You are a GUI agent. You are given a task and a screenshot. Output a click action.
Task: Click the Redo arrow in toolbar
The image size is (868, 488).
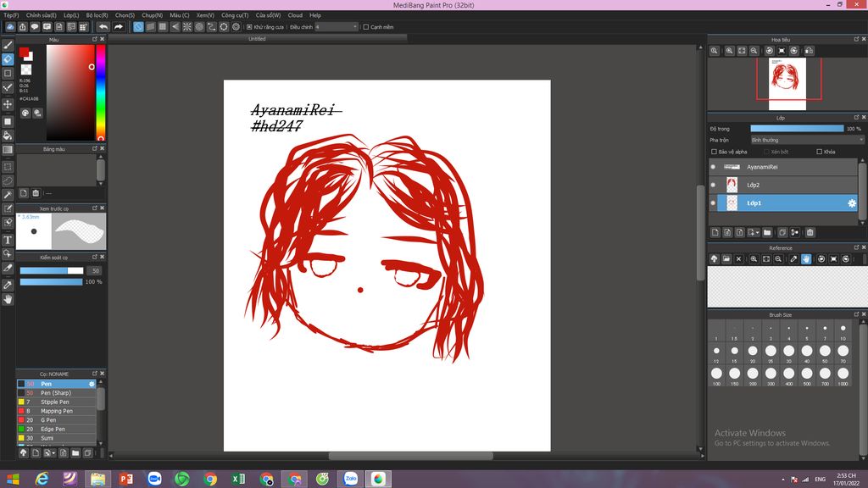pos(119,26)
